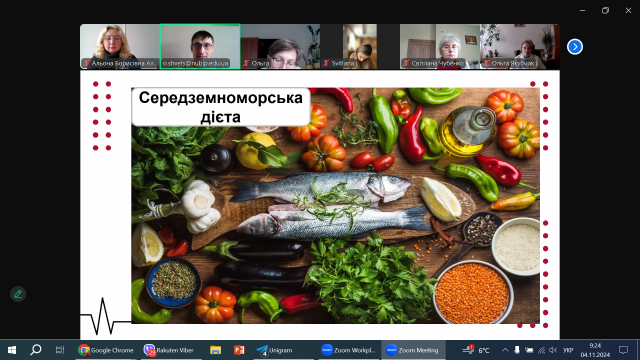Open network Wi-Fi settings in tray
The width and height of the screenshot is (640, 360).
(542, 350)
